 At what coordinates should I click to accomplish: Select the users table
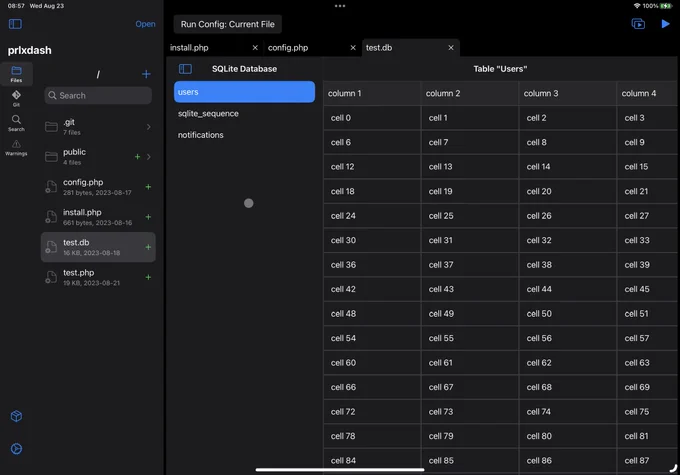point(244,92)
